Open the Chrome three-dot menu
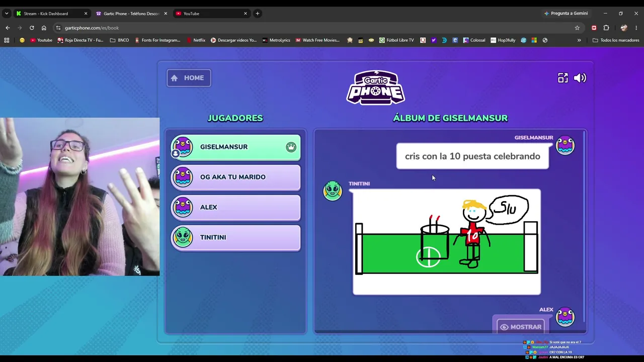The image size is (644, 362). tap(636, 28)
